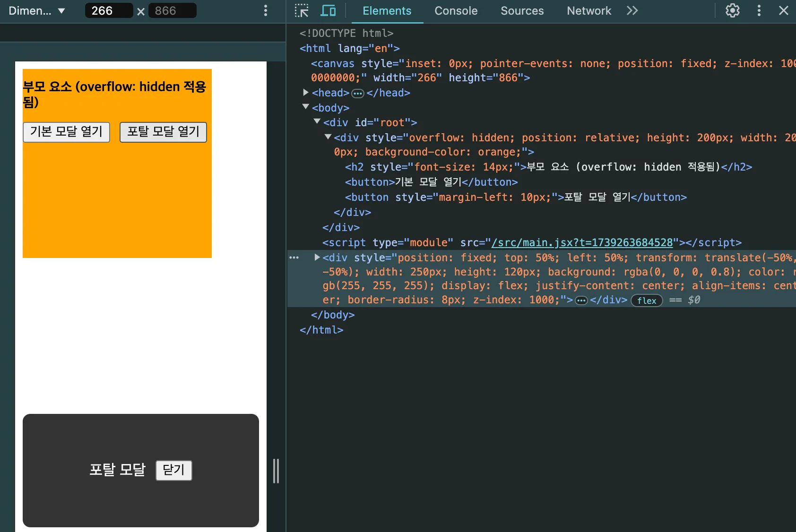Viewport: 796px width, 532px height.
Task: Select the closing html tag line
Action: pyautogui.click(x=321, y=330)
